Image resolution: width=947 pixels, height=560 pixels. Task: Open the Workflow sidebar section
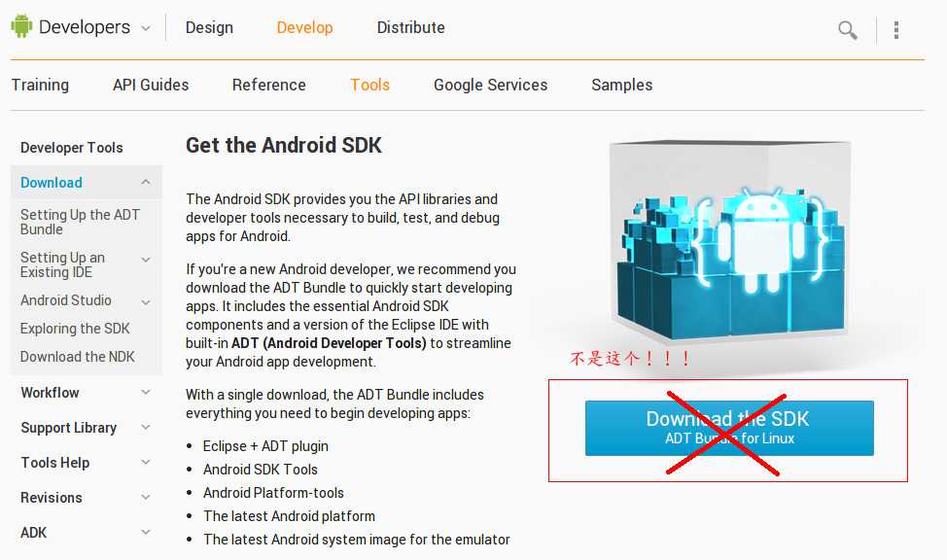50,393
